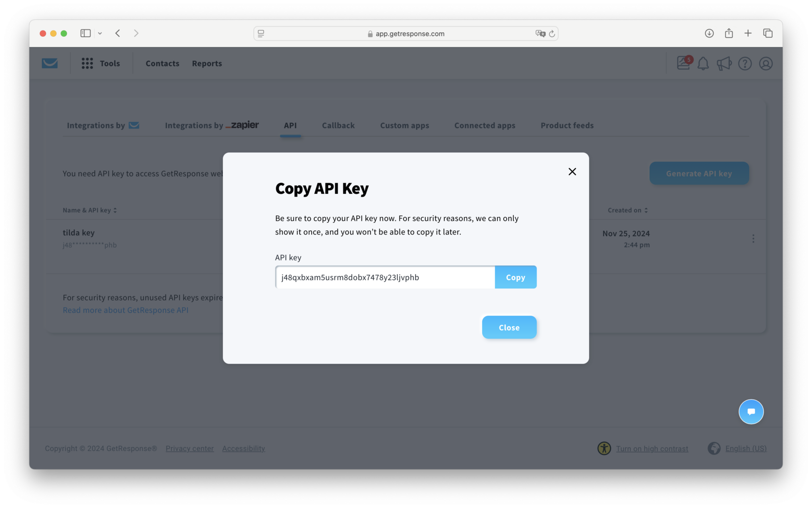The height and width of the screenshot is (508, 812).
Task: Open the help question mark icon
Action: tap(745, 63)
